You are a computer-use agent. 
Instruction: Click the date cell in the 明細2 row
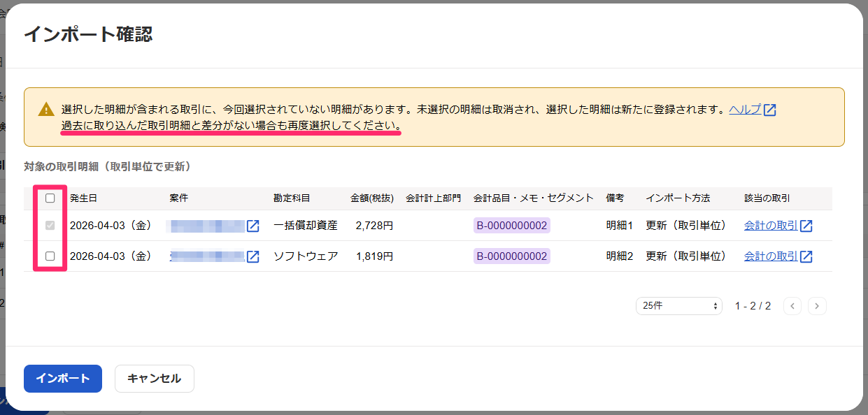(x=111, y=256)
